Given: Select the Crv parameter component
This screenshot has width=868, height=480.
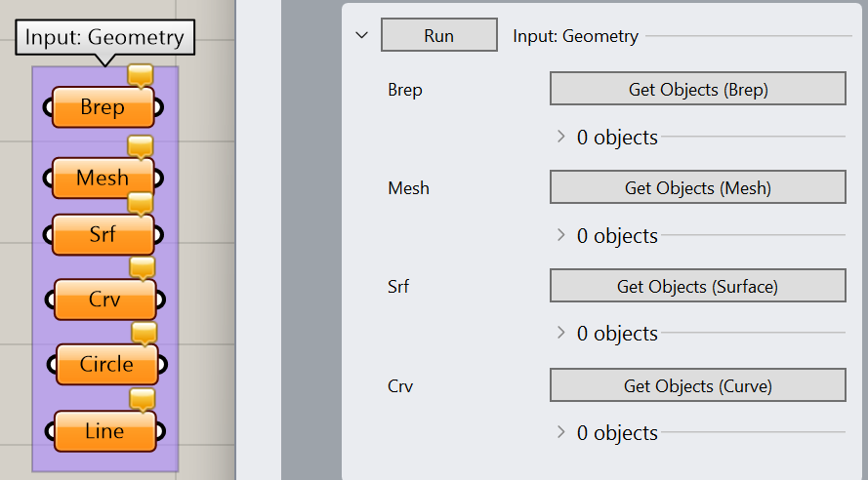Looking at the screenshot, I should click(x=104, y=300).
